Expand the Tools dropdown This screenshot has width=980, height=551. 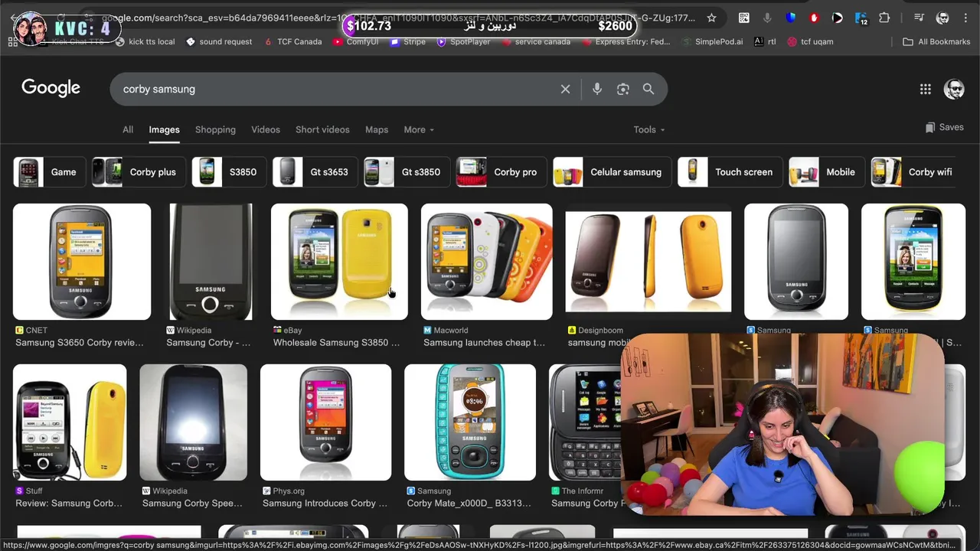click(x=649, y=129)
